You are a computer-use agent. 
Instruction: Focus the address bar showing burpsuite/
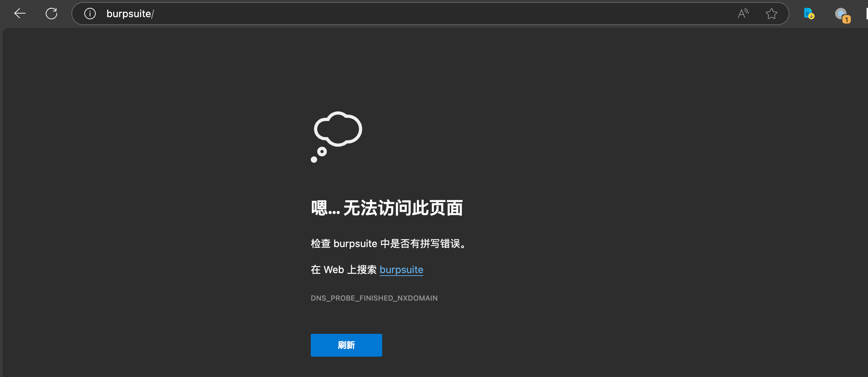tap(430, 14)
